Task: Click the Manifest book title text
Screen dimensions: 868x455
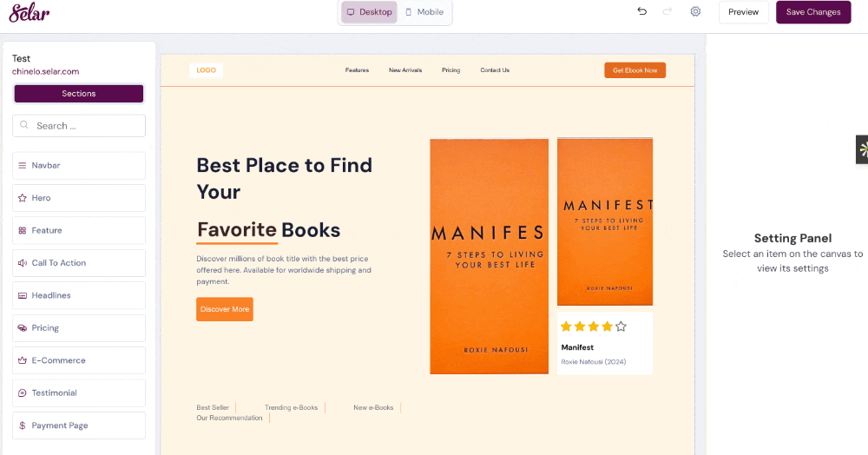Action: (577, 347)
